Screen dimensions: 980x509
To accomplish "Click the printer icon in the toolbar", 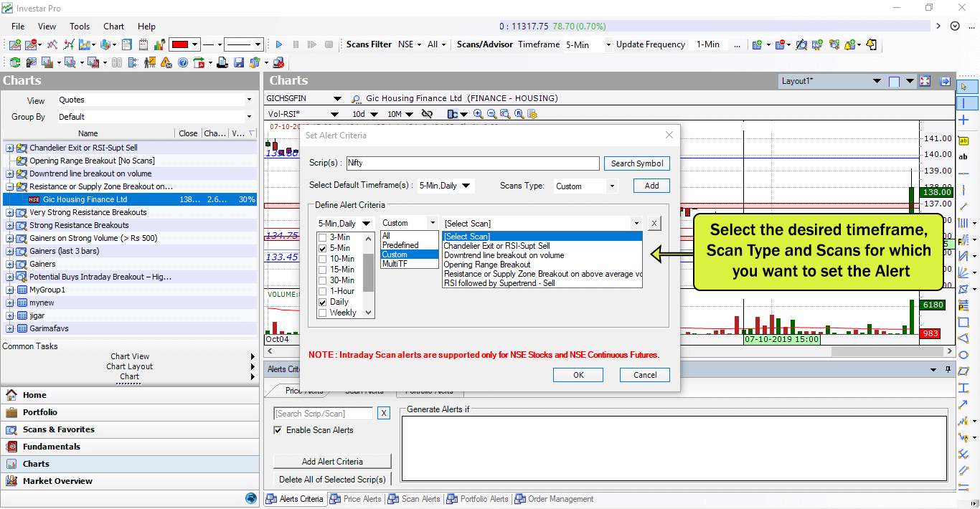I will pyautogui.click(x=222, y=63).
